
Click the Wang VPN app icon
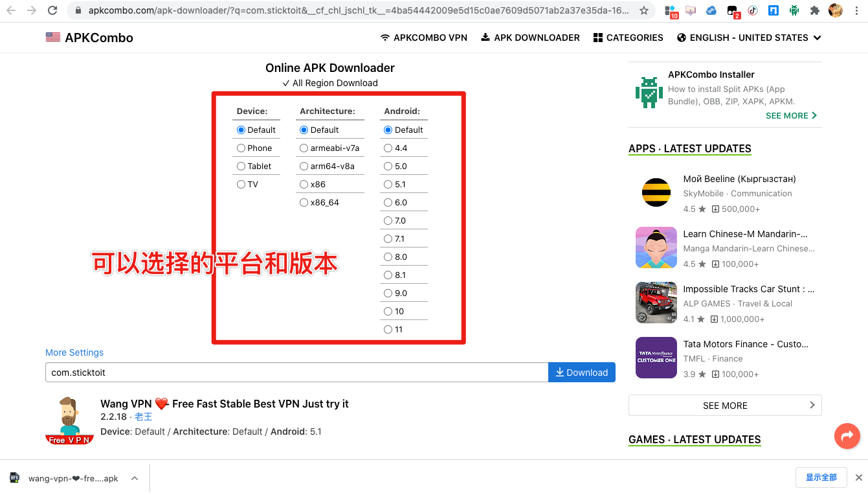[69, 420]
